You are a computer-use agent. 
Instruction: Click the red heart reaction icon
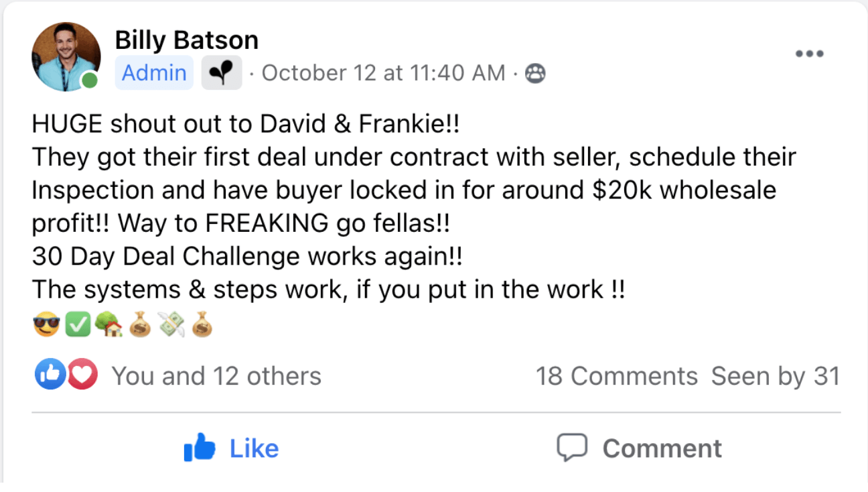(82, 376)
